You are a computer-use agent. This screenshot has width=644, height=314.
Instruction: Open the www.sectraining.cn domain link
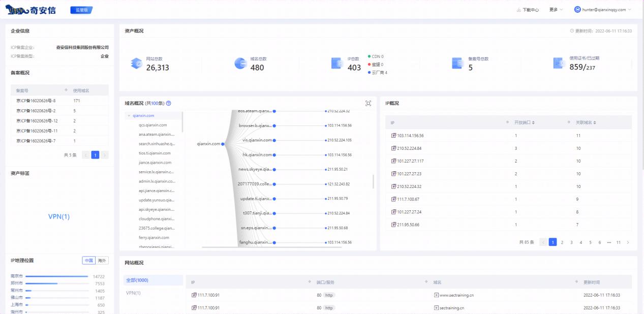click(x=457, y=295)
